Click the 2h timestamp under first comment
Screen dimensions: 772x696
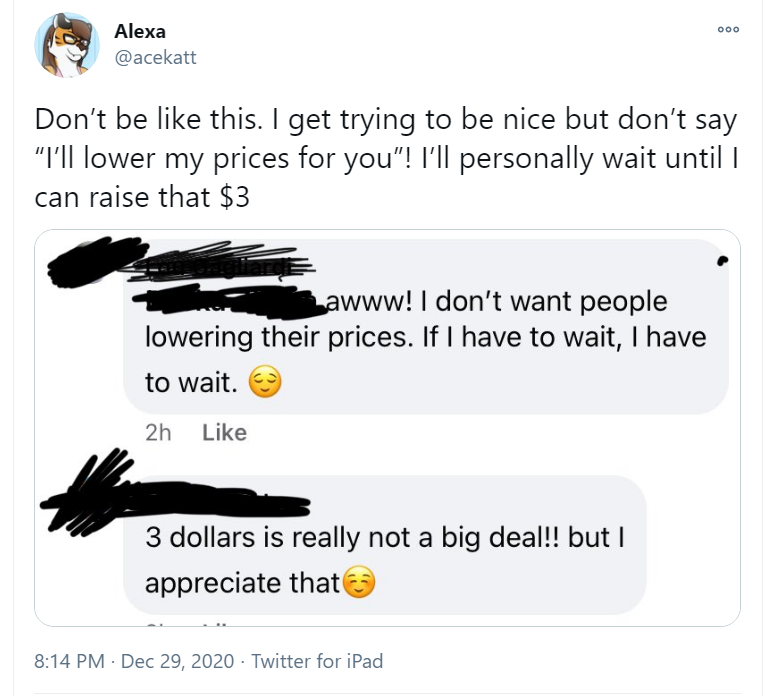click(158, 433)
